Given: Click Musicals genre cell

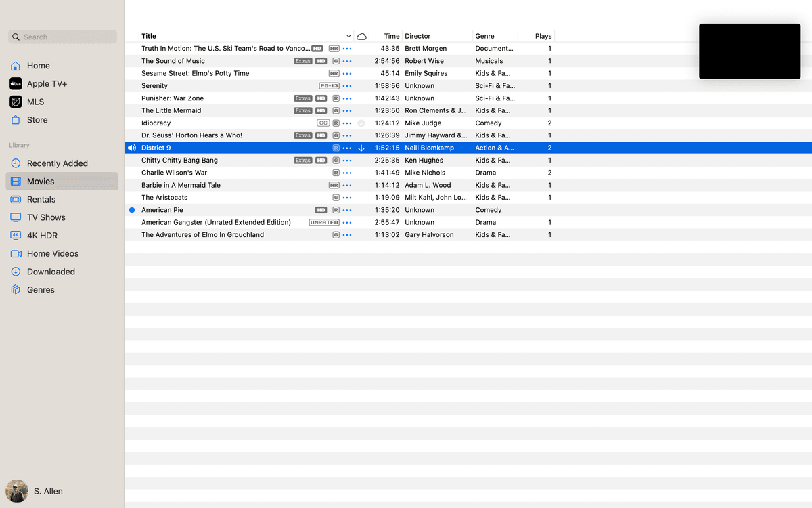Looking at the screenshot, I should click(x=489, y=61).
